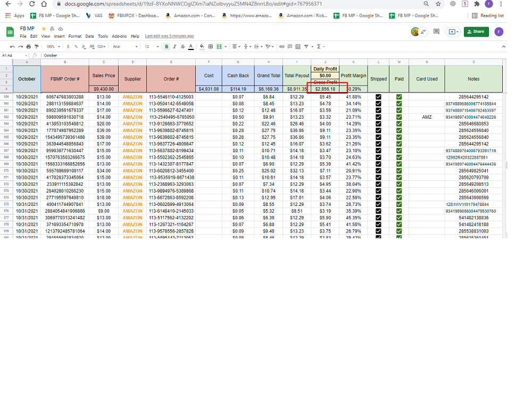Viewport: 532px width, 399px height.
Task: Open the Add-ons menu
Action: (119, 36)
